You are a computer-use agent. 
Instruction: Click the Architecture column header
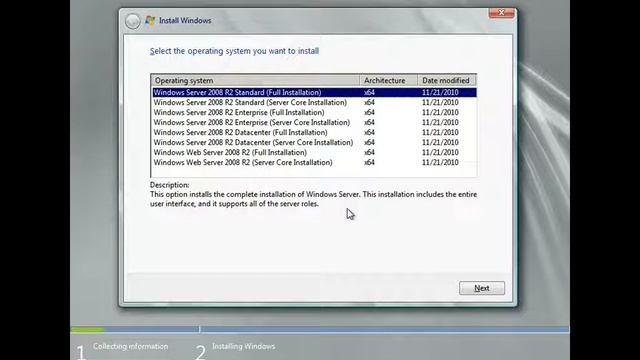click(x=389, y=80)
